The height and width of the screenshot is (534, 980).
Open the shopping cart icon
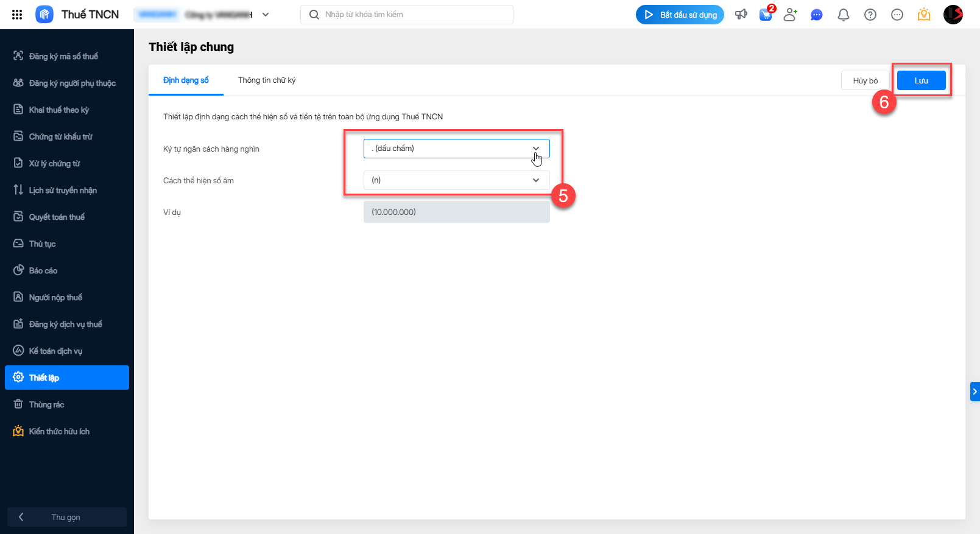pyautogui.click(x=766, y=15)
